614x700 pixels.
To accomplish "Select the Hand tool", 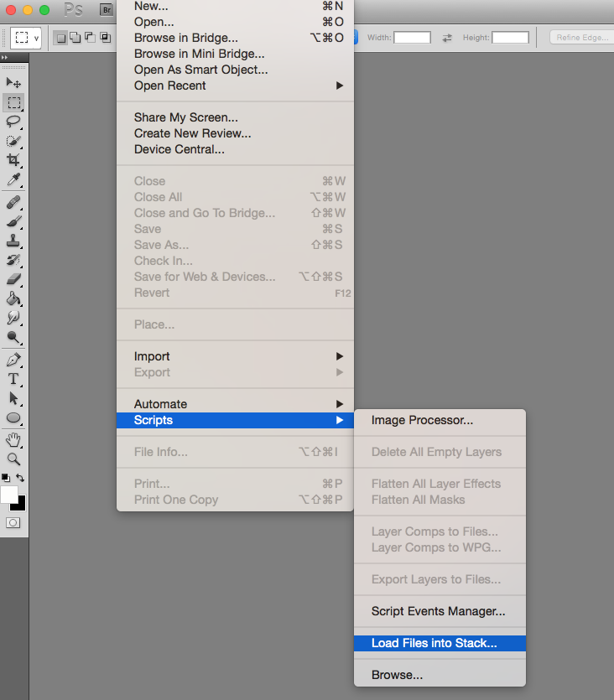I will [13, 440].
